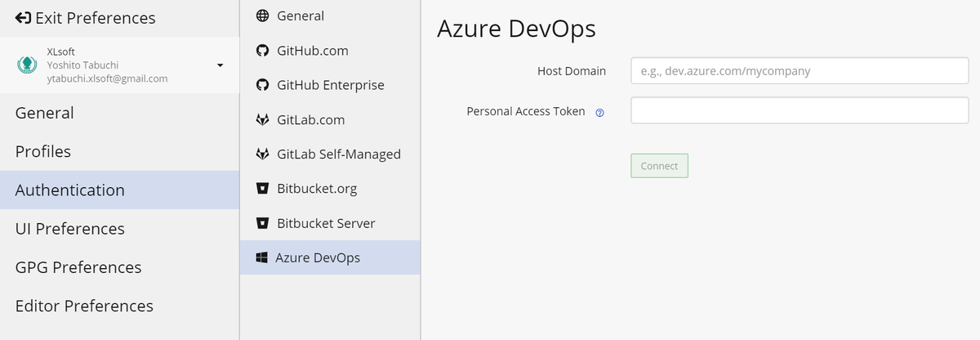980x340 pixels.
Task: Click the GitHub Enterprise octocat icon
Action: pyautogui.click(x=262, y=85)
